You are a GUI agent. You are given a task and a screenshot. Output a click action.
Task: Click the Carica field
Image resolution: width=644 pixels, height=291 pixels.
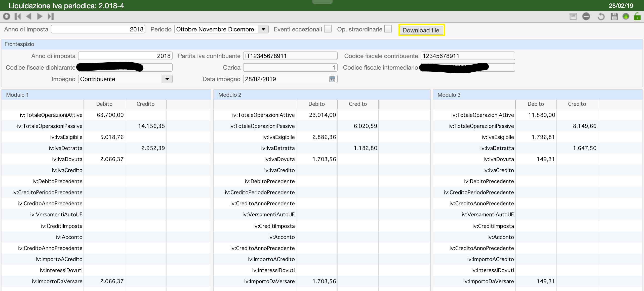click(x=290, y=67)
